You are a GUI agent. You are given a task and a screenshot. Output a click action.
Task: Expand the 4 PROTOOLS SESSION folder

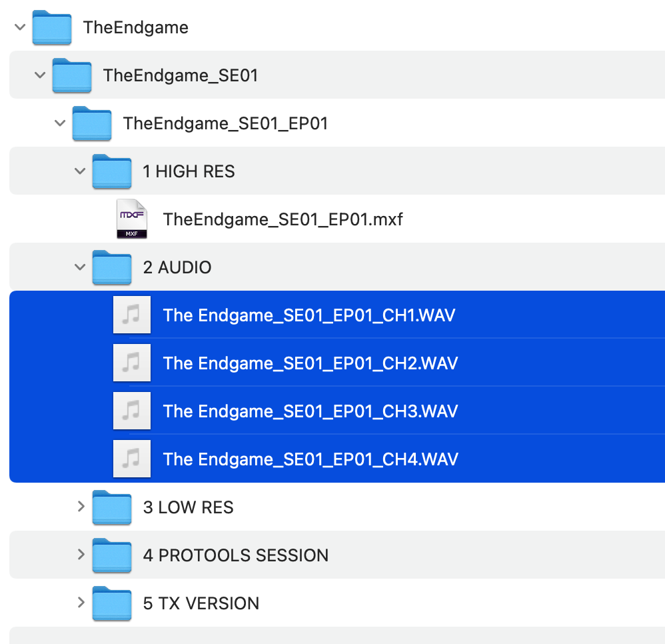pyautogui.click(x=81, y=555)
